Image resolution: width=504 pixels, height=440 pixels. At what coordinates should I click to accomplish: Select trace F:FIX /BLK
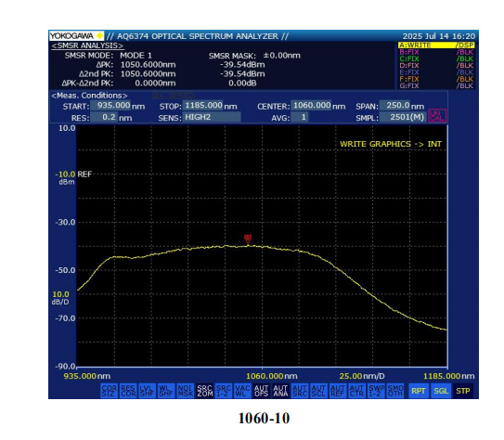point(436,79)
